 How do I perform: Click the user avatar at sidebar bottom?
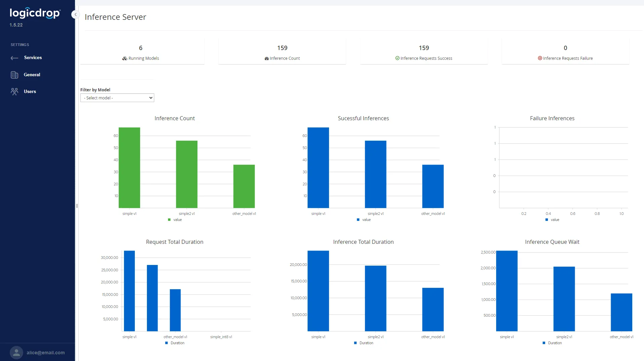[16, 352]
